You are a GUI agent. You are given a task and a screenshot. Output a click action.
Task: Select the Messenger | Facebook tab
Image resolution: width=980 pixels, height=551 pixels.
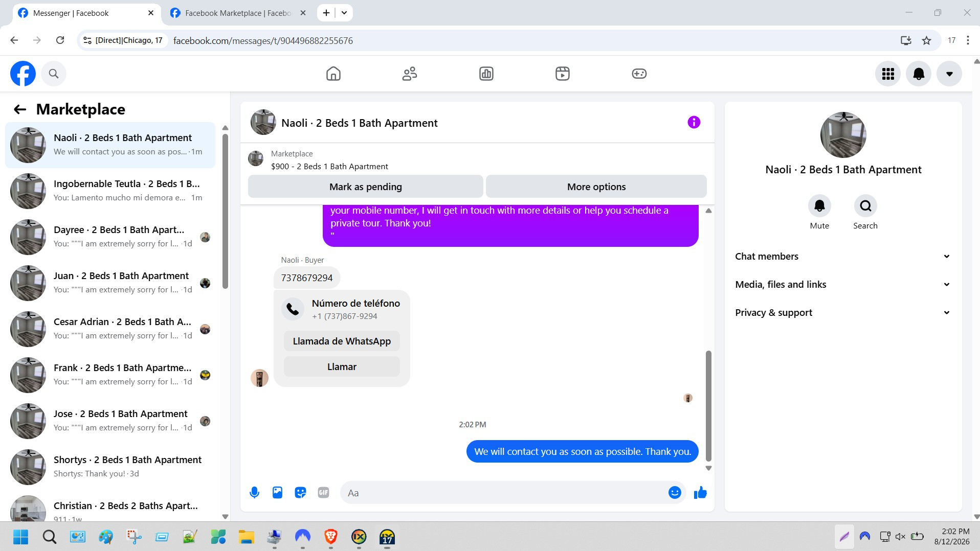click(x=85, y=13)
